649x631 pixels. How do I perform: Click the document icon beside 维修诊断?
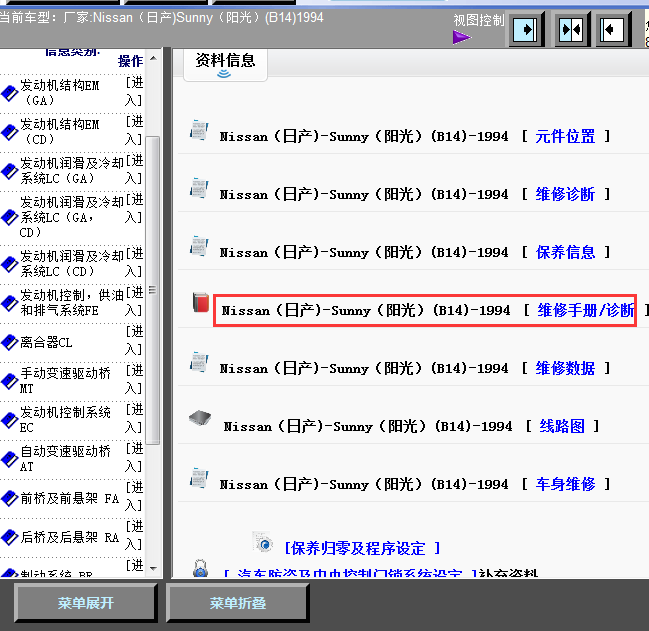coord(199,187)
